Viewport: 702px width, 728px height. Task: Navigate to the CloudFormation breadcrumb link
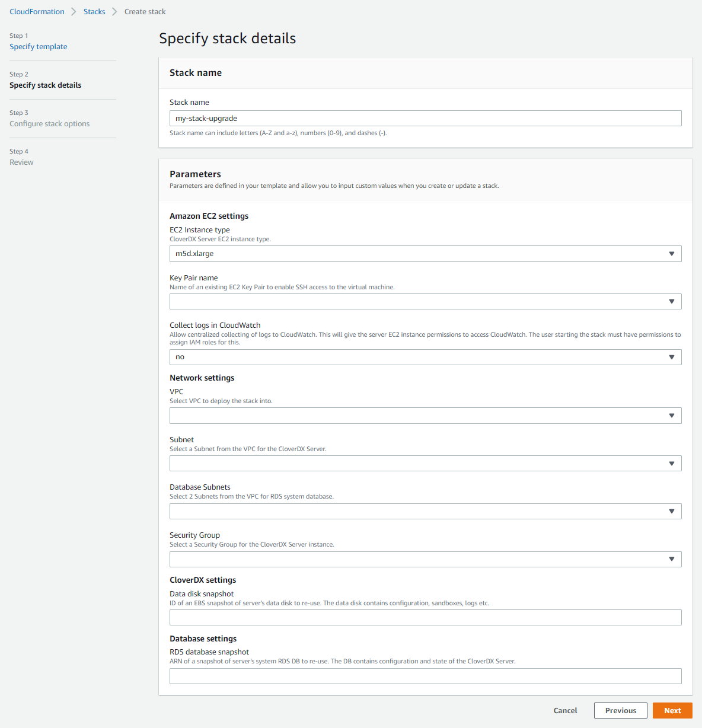[37, 11]
